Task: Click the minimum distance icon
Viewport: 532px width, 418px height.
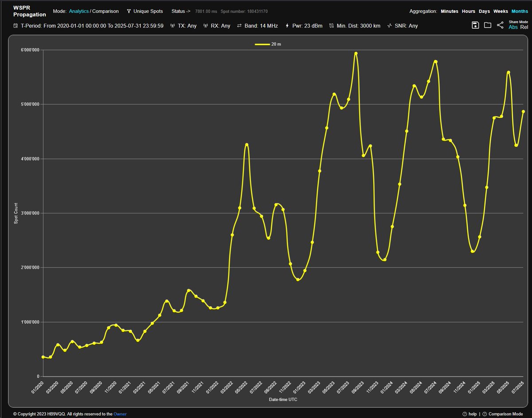Action: coord(332,26)
